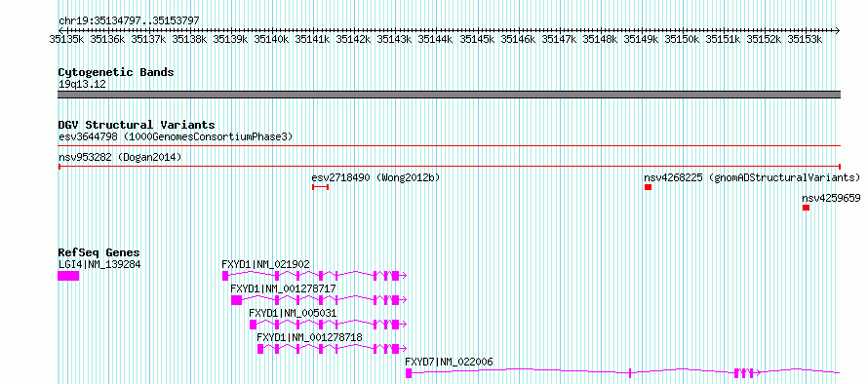868x384 pixels.
Task: Click the 35151k ruler tick label
Action: 723,39
